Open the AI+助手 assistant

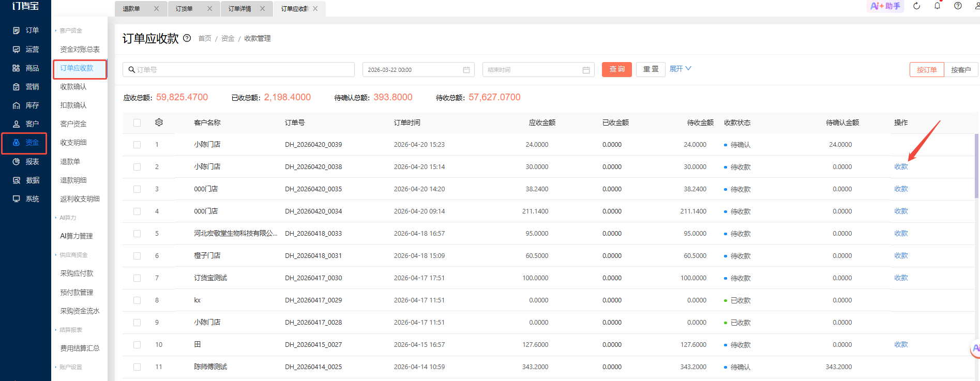coord(885,6)
